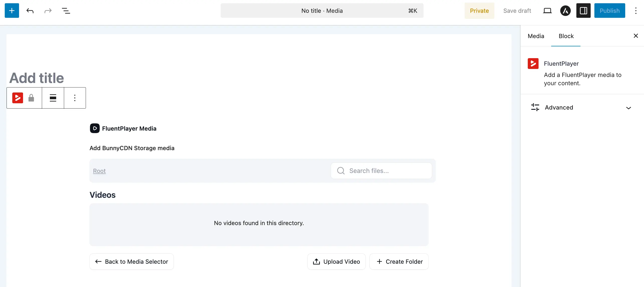The image size is (644, 287).
Task: Expand the Advanced panel chevron
Action: point(628,108)
